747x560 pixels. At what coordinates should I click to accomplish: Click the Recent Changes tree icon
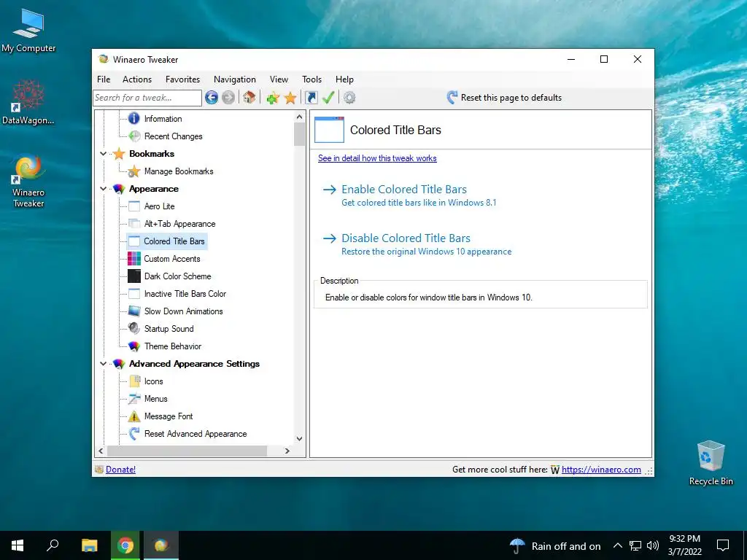134,136
